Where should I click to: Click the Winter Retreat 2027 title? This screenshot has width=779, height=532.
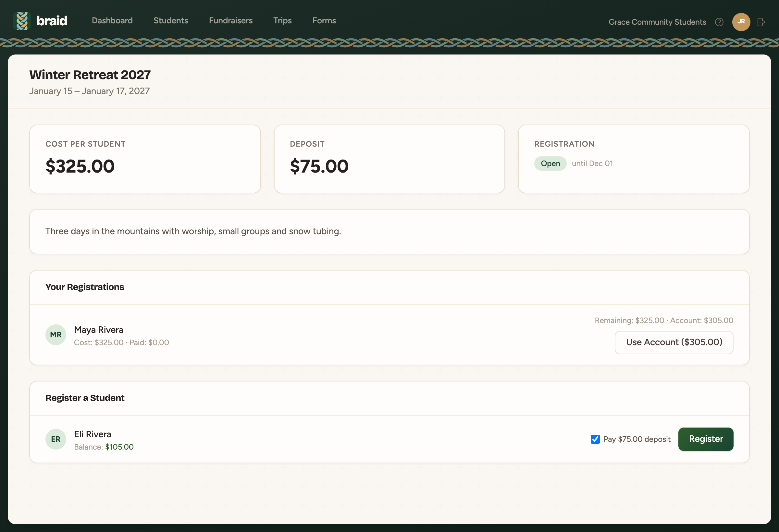pos(90,75)
